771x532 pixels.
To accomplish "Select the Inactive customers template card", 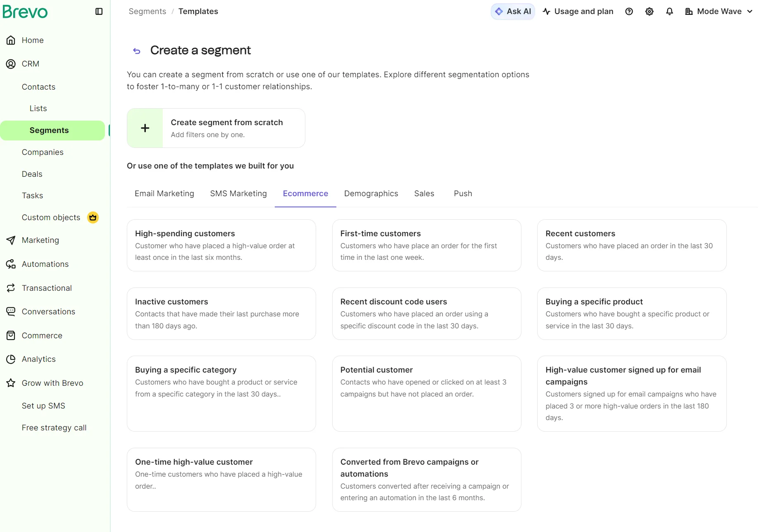I will coord(221,313).
